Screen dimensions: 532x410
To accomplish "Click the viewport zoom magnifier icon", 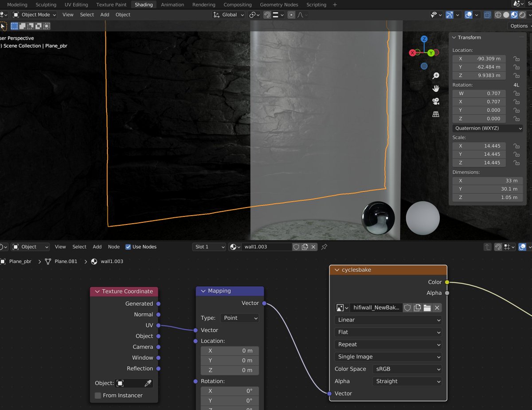I will pos(436,76).
